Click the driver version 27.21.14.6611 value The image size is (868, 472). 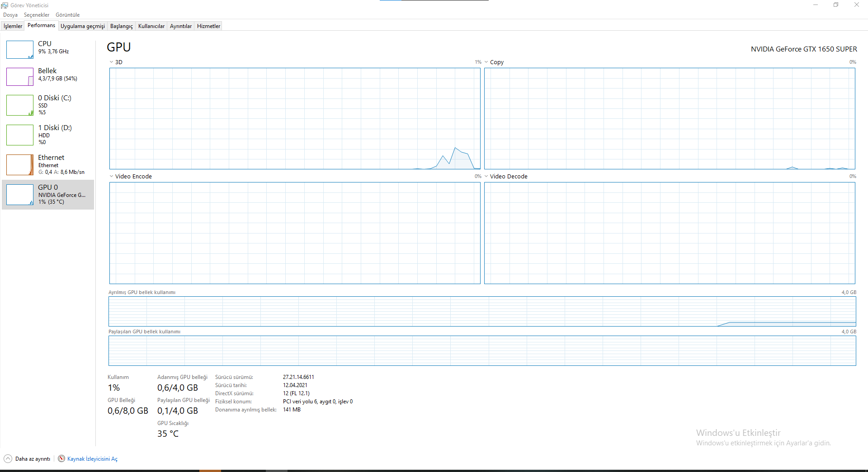point(298,377)
